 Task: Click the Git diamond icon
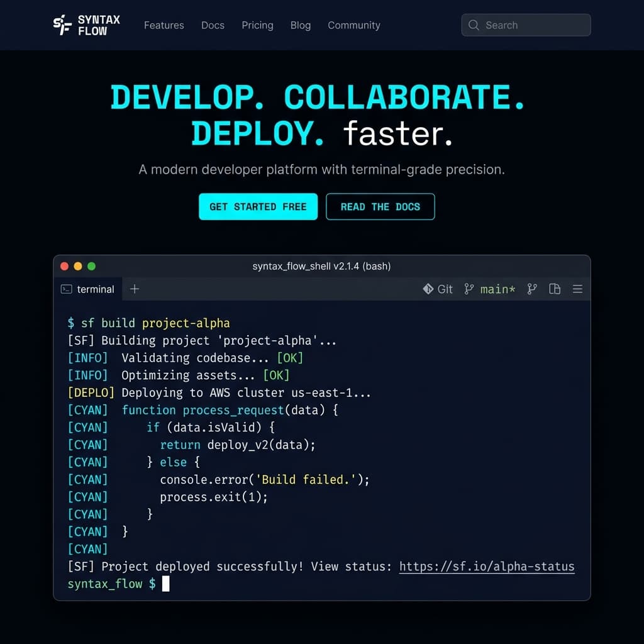click(x=428, y=289)
